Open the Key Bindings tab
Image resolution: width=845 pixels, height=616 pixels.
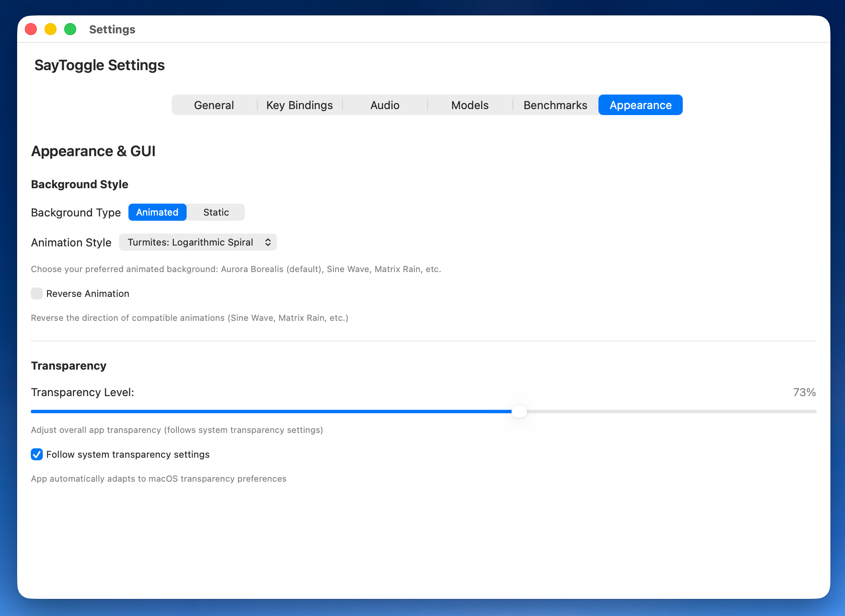tap(299, 105)
